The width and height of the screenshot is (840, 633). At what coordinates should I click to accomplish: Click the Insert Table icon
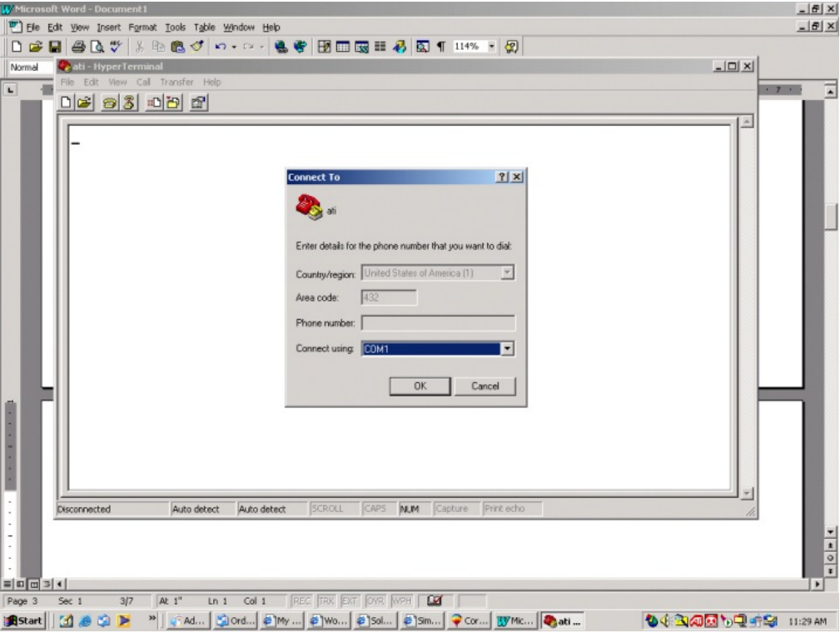tap(343, 47)
